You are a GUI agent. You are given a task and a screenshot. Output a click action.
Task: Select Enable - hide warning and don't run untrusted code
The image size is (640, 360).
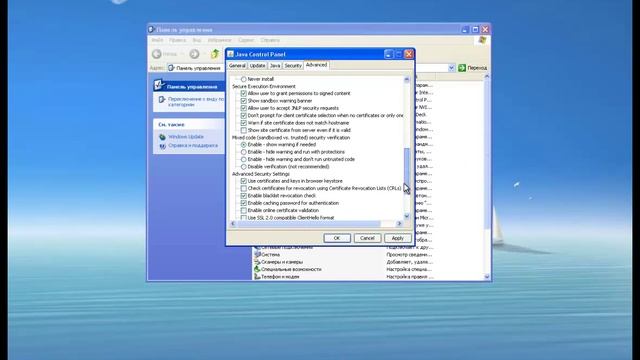pos(243,159)
